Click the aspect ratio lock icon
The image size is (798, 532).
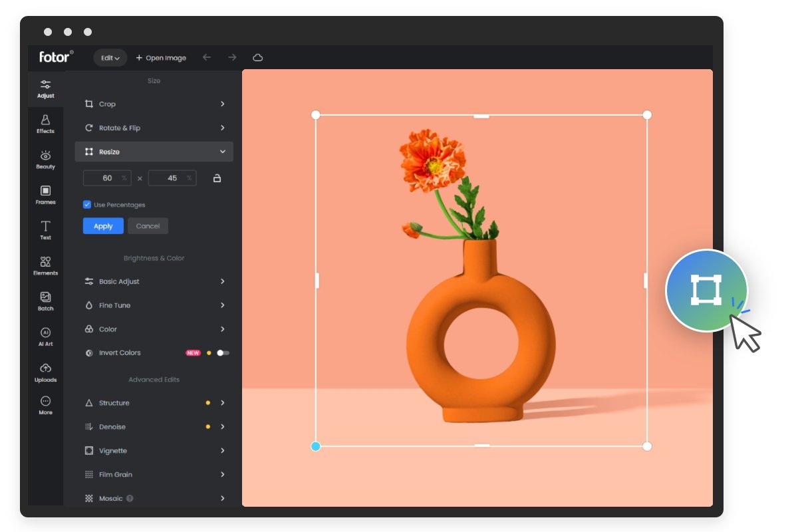tap(217, 178)
